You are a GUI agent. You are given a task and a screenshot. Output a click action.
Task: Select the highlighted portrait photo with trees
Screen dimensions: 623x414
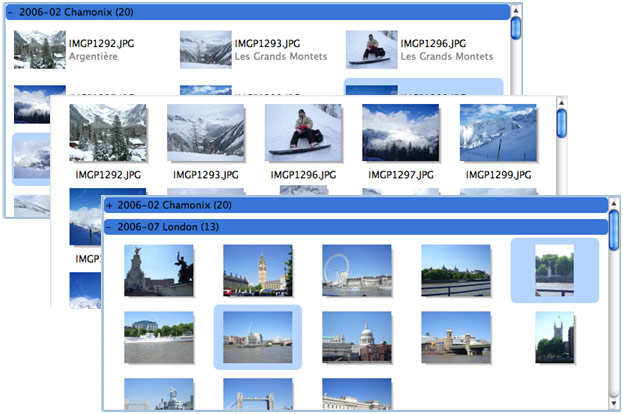[554, 270]
